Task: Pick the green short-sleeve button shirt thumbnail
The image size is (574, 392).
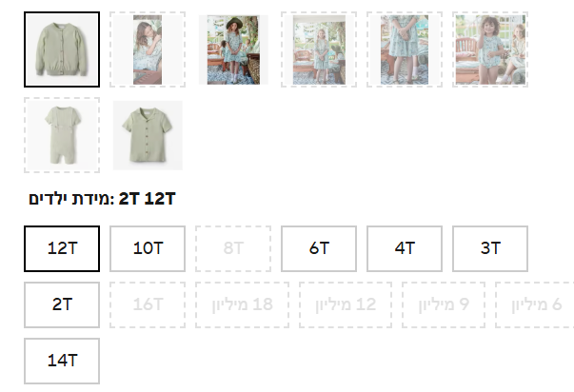Action: point(148,135)
